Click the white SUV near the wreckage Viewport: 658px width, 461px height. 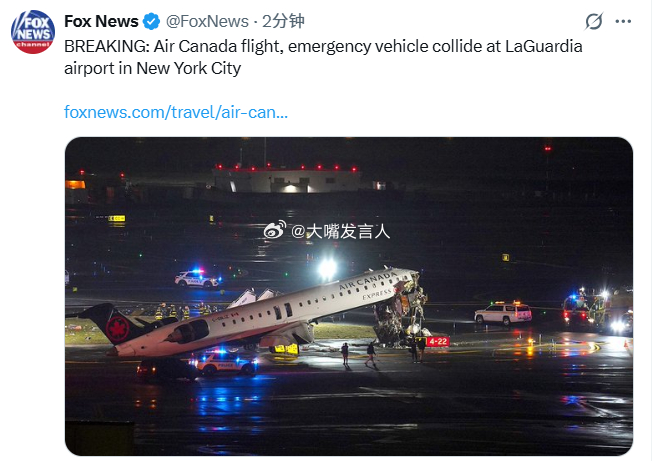(503, 313)
